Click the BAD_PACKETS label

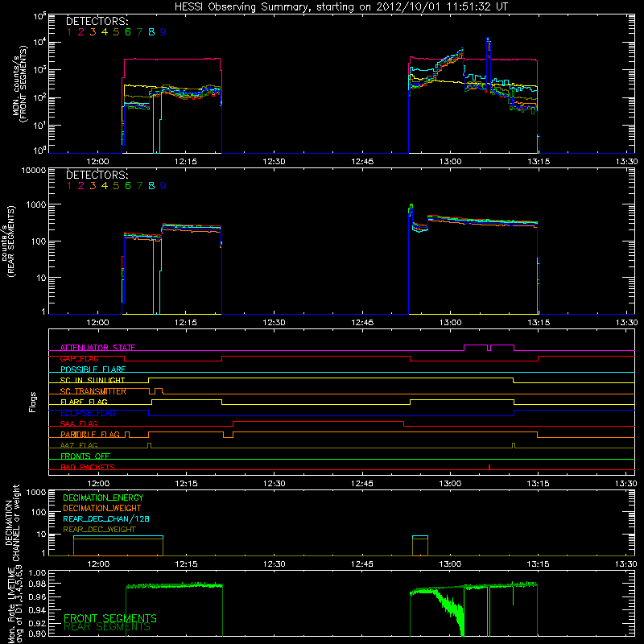pos(88,467)
